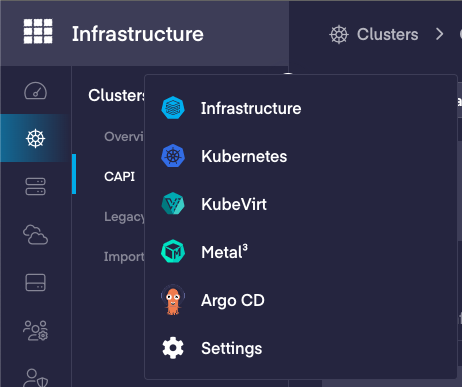
Task: Switch to Kubernetes in the app menu
Action: (244, 156)
